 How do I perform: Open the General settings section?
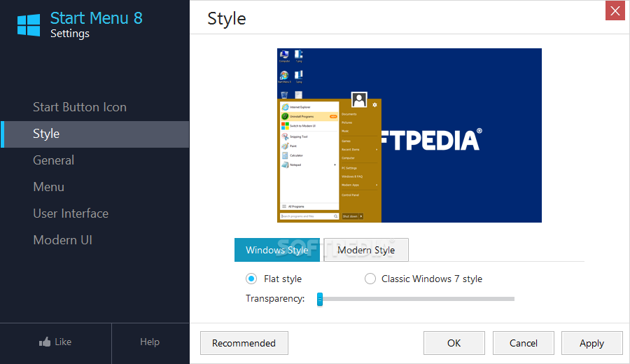(53, 160)
